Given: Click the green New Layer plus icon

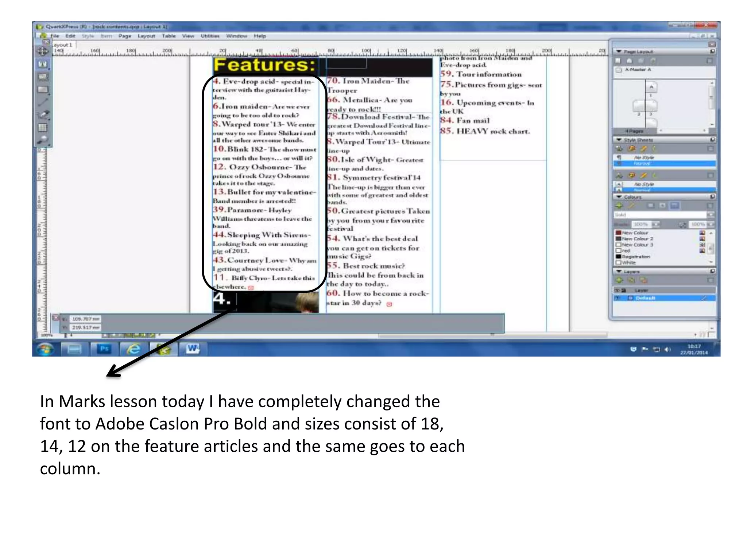Looking at the screenshot, I should tap(619, 280).
